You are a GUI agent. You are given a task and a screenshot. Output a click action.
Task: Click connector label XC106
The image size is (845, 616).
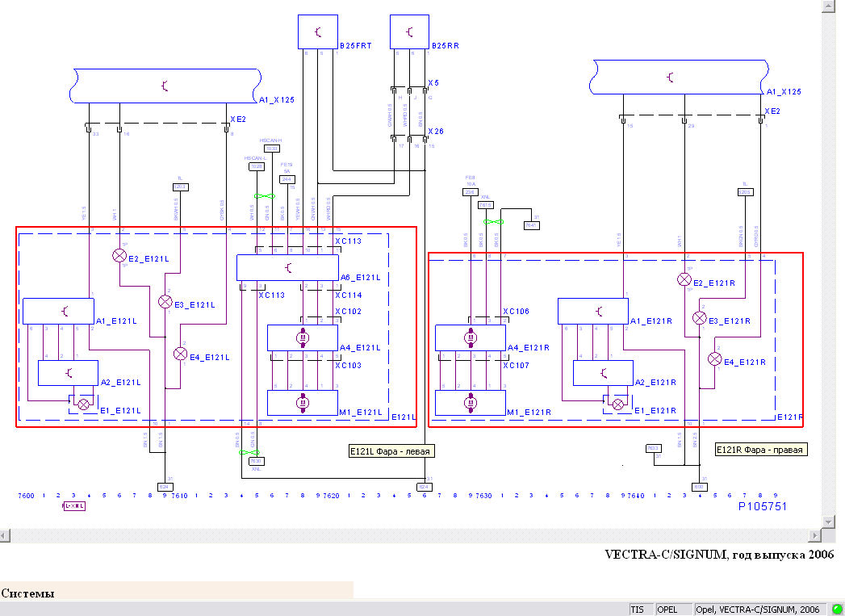coord(517,312)
